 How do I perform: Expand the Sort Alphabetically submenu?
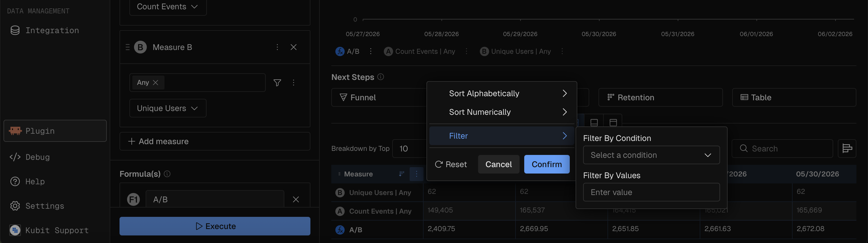click(x=502, y=94)
